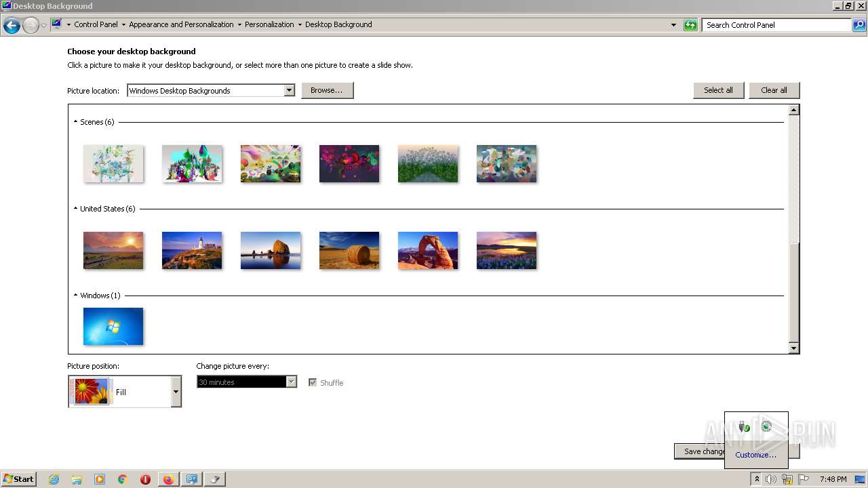The width and height of the screenshot is (868, 488).
Task: Select the cyan and purple abstract Scenes wallpaper
Action: (x=192, y=163)
